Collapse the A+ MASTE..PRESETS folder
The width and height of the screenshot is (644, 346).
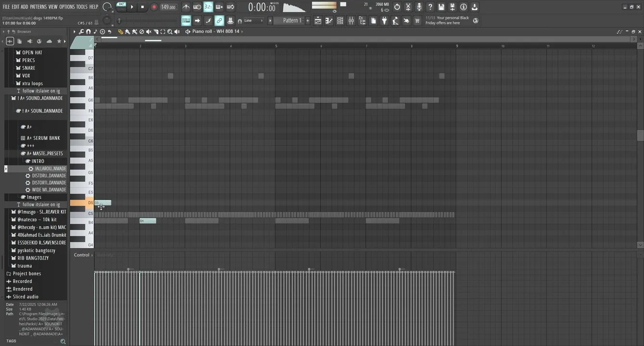[45, 153]
